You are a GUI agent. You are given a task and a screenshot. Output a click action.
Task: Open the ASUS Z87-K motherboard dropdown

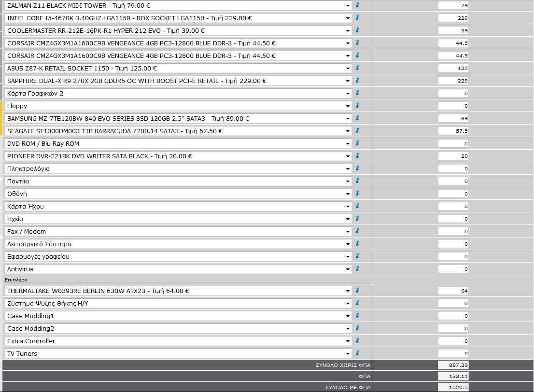coord(178,69)
